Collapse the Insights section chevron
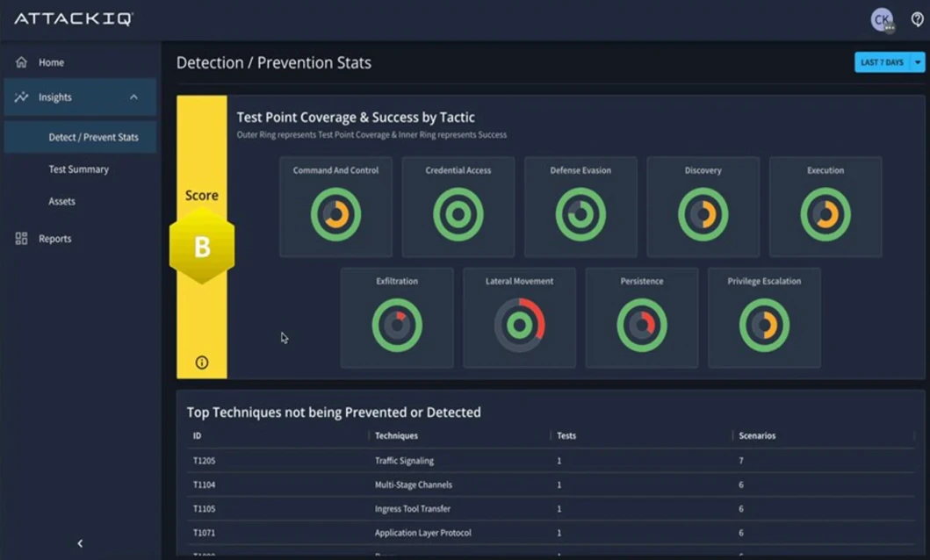The width and height of the screenshot is (930, 560). point(134,97)
